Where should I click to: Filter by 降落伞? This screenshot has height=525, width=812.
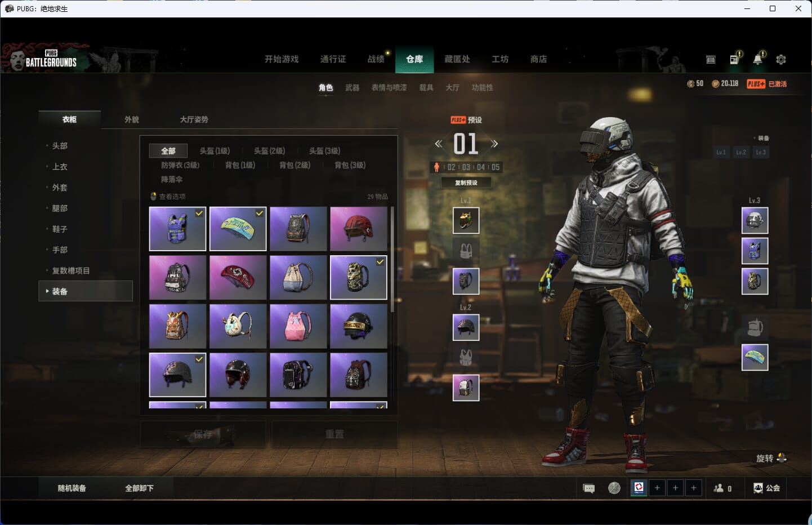[x=172, y=179]
